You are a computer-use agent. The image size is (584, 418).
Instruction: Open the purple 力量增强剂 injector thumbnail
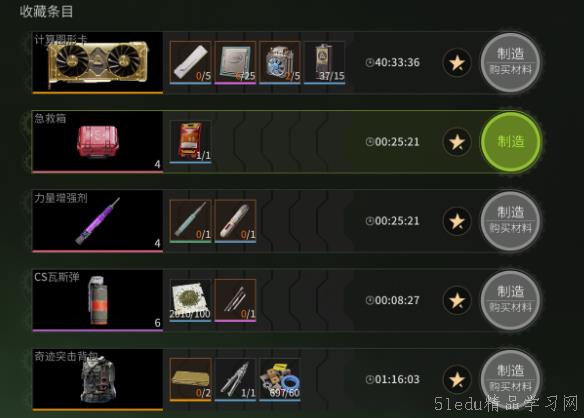(x=98, y=221)
